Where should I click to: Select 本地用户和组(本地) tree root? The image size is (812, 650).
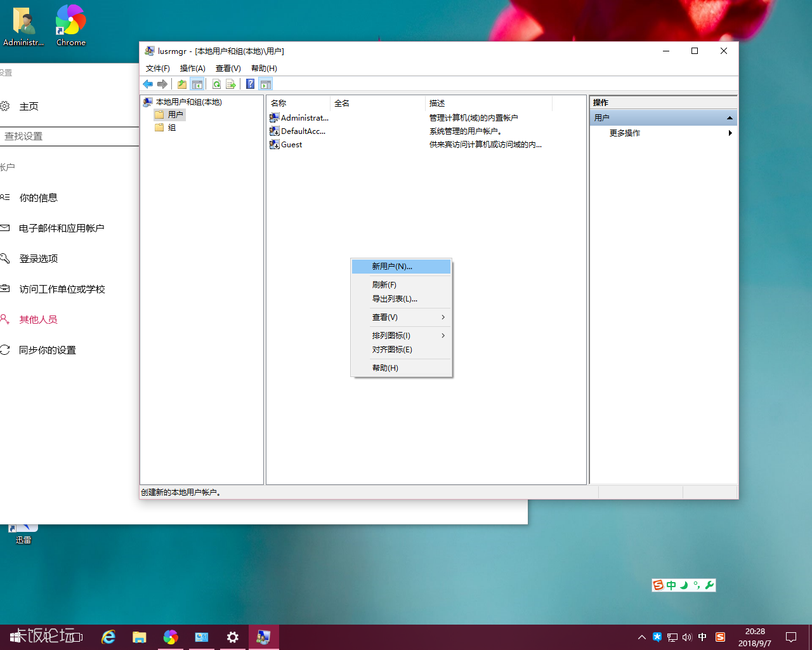coord(189,102)
